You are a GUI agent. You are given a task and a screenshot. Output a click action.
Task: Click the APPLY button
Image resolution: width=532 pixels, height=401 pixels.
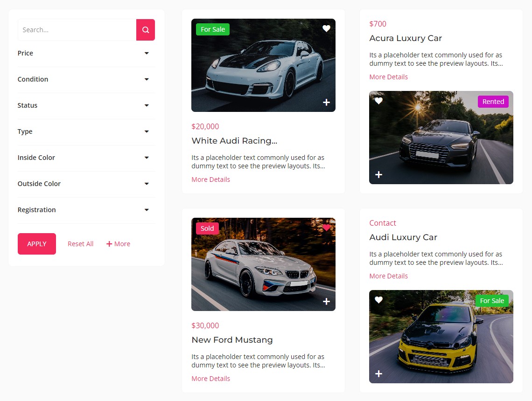(36, 243)
